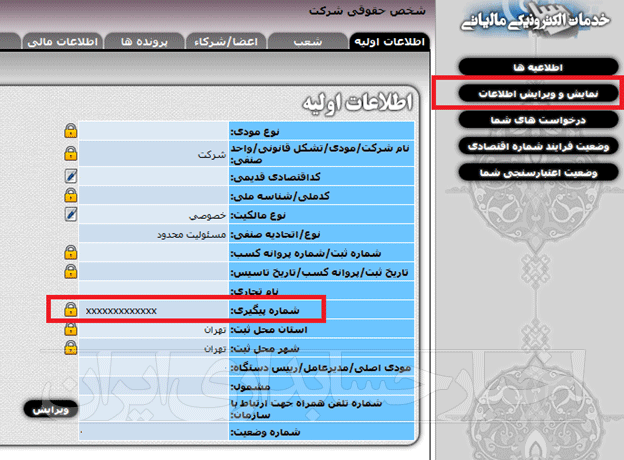Click the ویرایش button
Viewport: 624px width, 460px height.
[x=51, y=409]
